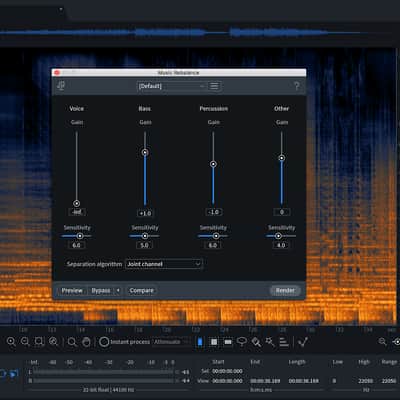Click the Percussion sensitivity slider handle
Screen dimensions: 400x400
point(216,236)
